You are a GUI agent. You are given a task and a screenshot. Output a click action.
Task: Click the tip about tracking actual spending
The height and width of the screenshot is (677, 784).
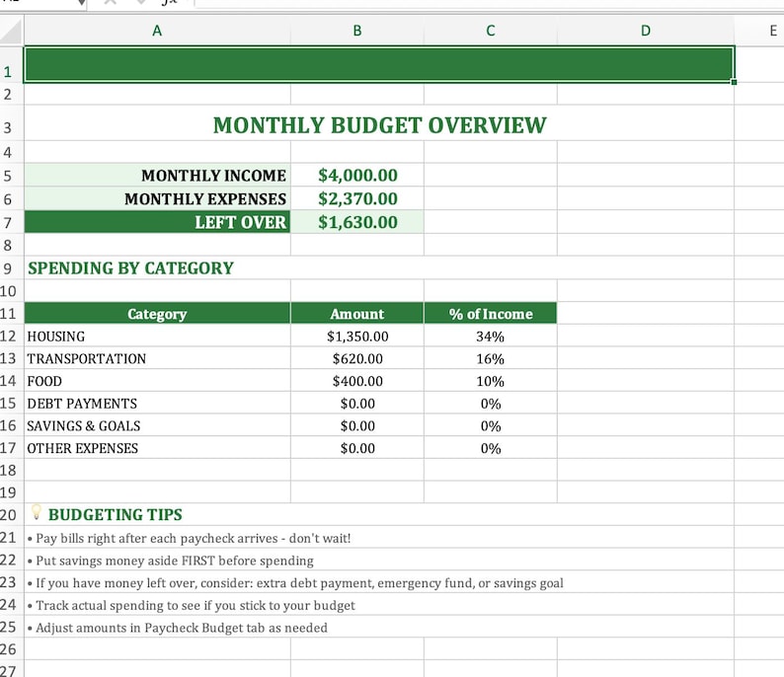coord(191,606)
